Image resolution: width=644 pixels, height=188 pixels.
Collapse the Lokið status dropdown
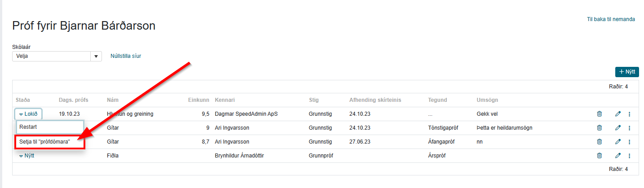point(29,114)
